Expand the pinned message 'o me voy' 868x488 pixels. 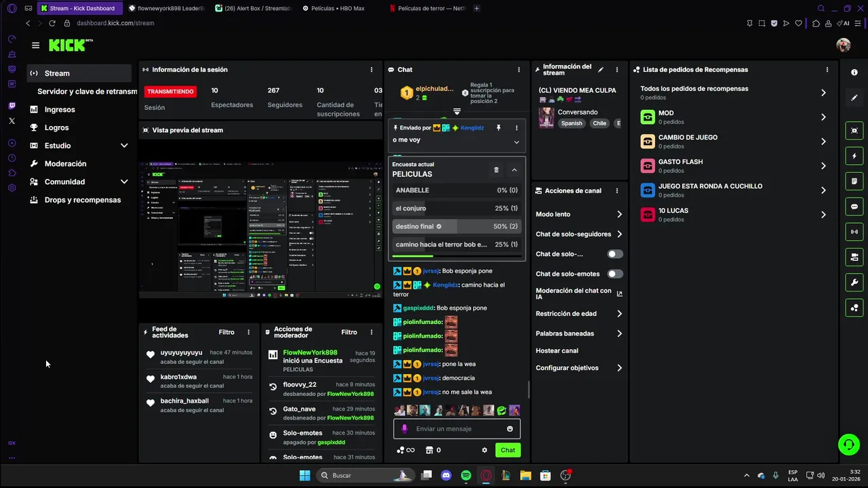pos(516,142)
